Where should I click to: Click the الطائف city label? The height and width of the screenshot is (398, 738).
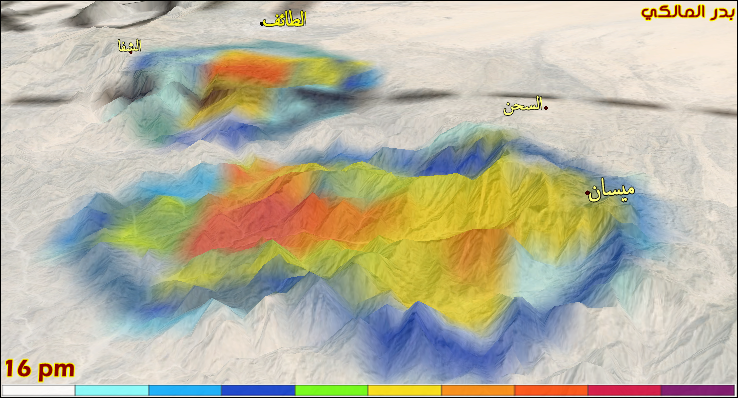coord(285,20)
